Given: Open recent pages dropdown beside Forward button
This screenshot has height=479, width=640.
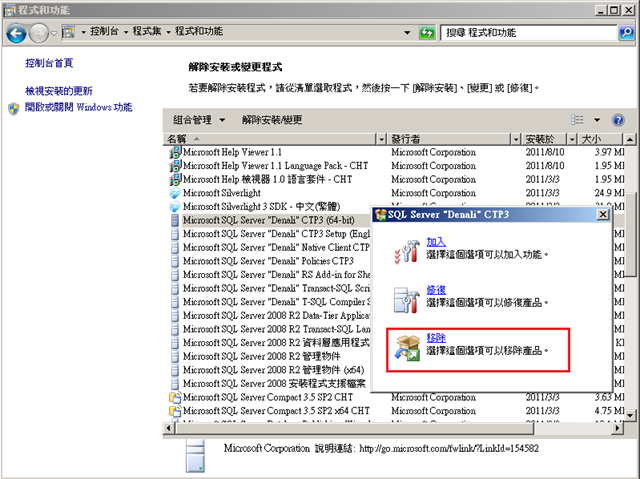Looking at the screenshot, I should pos(54,33).
